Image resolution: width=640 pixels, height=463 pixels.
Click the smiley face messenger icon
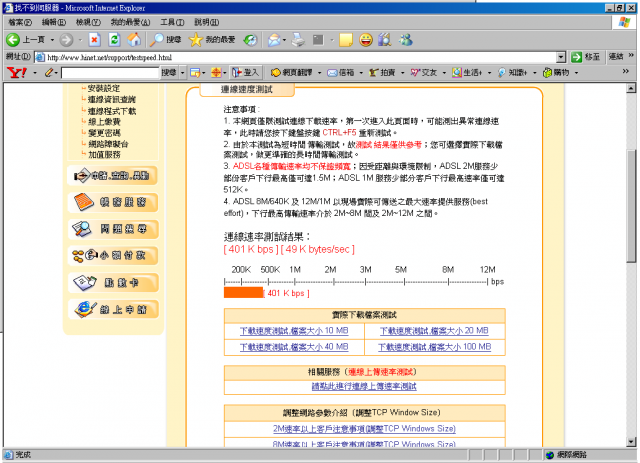368,40
